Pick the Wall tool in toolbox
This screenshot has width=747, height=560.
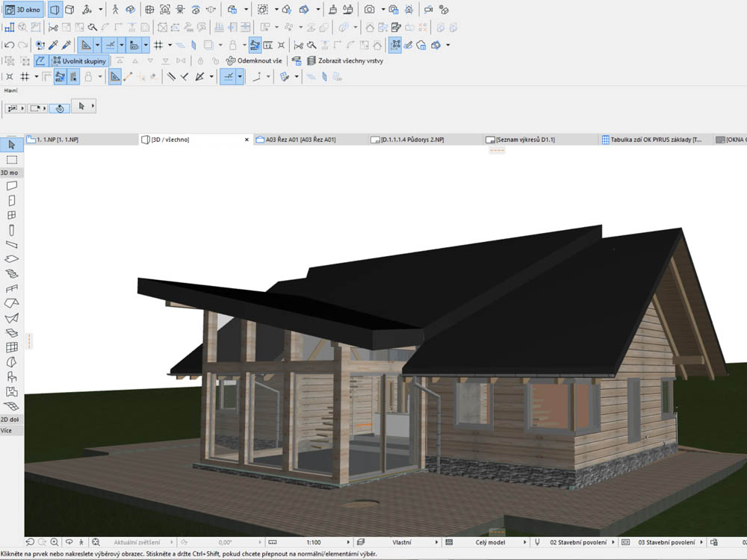tap(11, 186)
